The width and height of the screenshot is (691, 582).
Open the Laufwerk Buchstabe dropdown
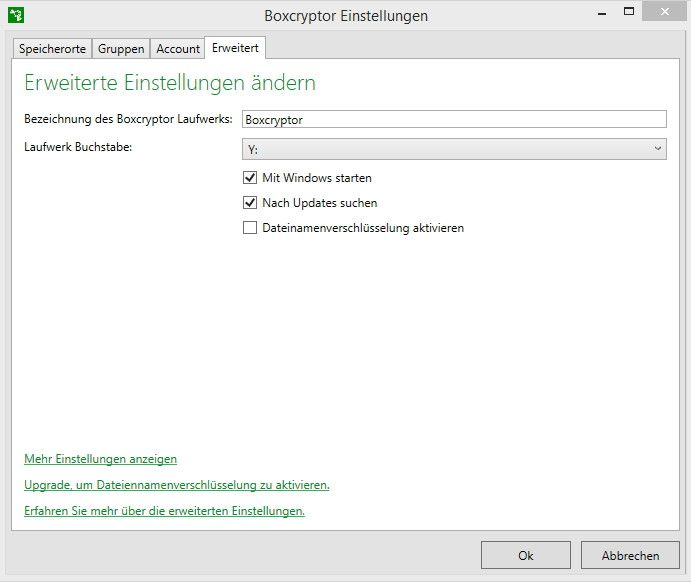[454, 149]
